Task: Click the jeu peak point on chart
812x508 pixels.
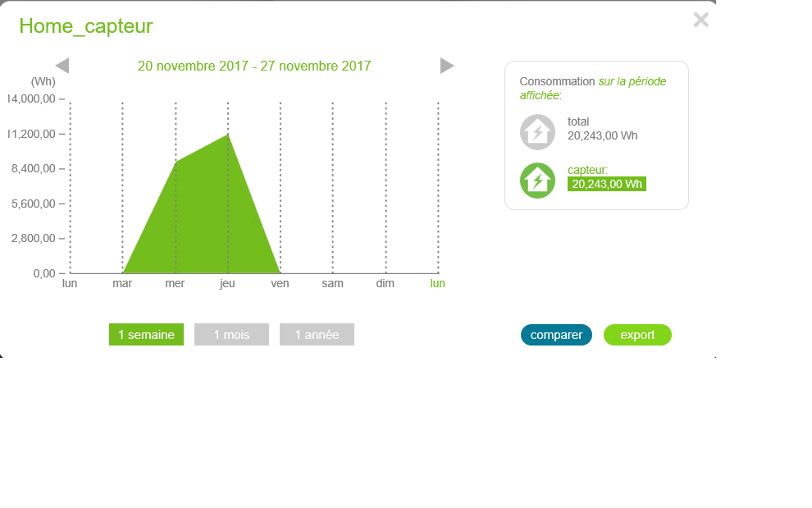Action: click(228, 135)
